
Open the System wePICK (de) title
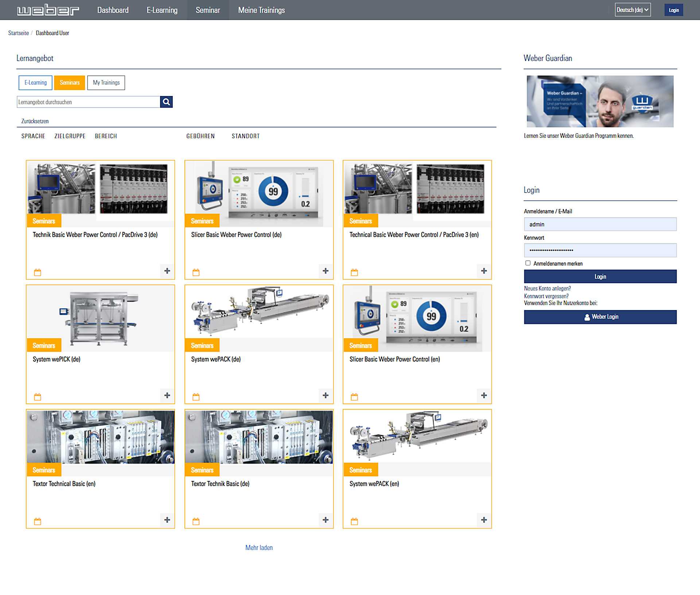click(x=57, y=359)
